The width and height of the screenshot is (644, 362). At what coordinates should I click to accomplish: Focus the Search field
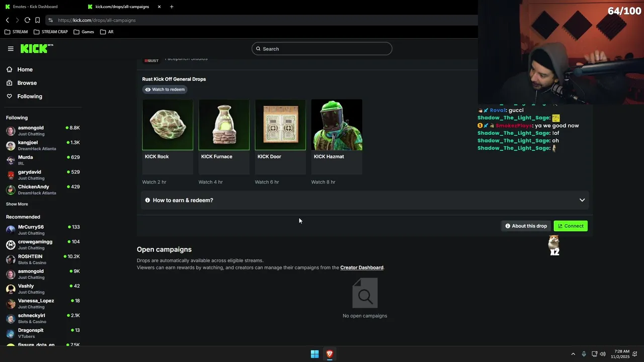click(322, 49)
